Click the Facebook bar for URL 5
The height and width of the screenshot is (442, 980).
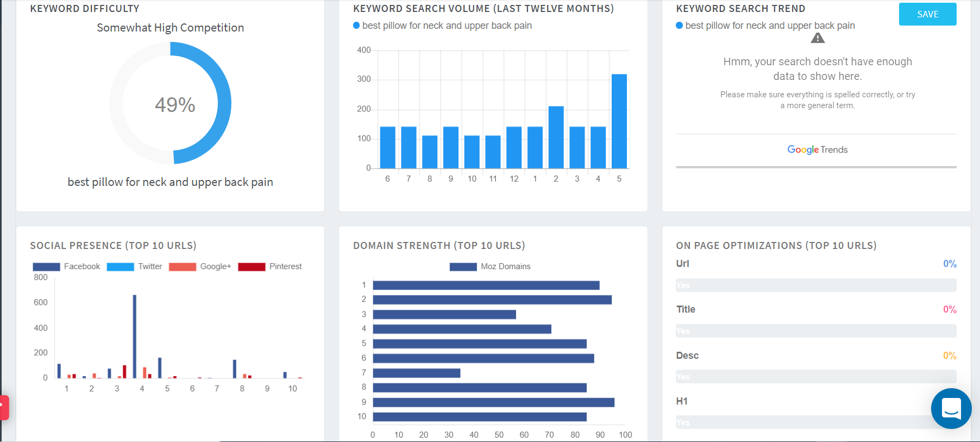[x=160, y=368]
